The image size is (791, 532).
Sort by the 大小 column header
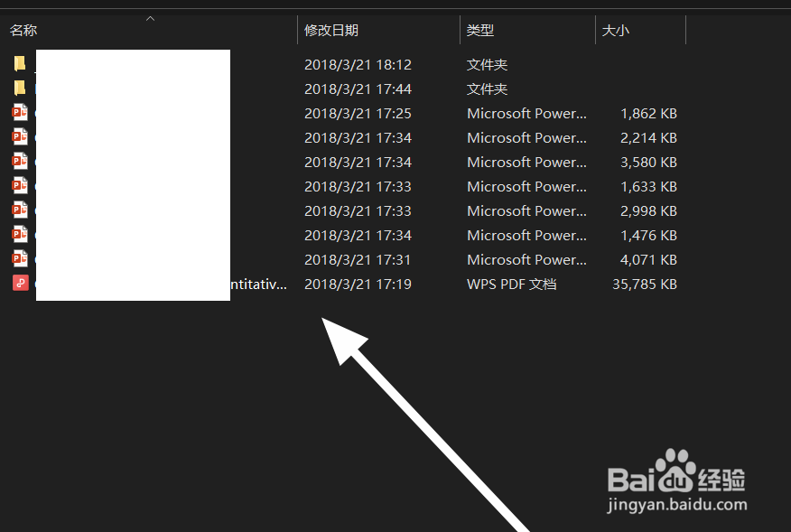(616, 31)
